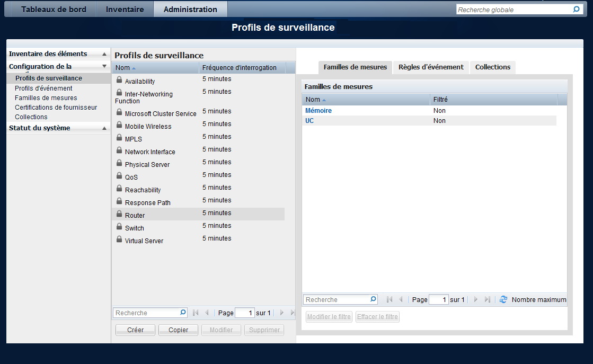
Task: Go to first page of metric families
Action: pyautogui.click(x=390, y=299)
